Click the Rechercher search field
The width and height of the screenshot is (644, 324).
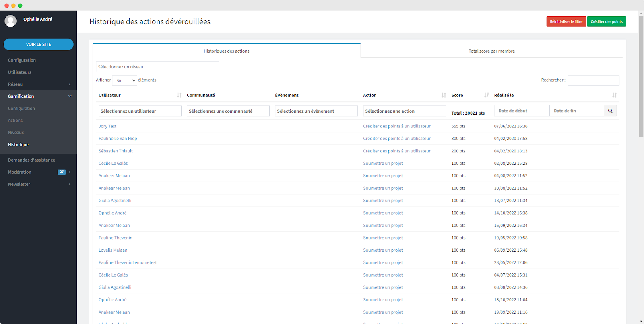click(x=593, y=80)
